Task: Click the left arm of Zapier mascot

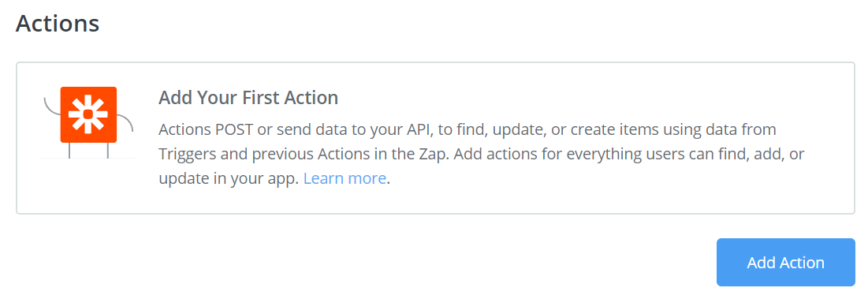Action: [51, 107]
